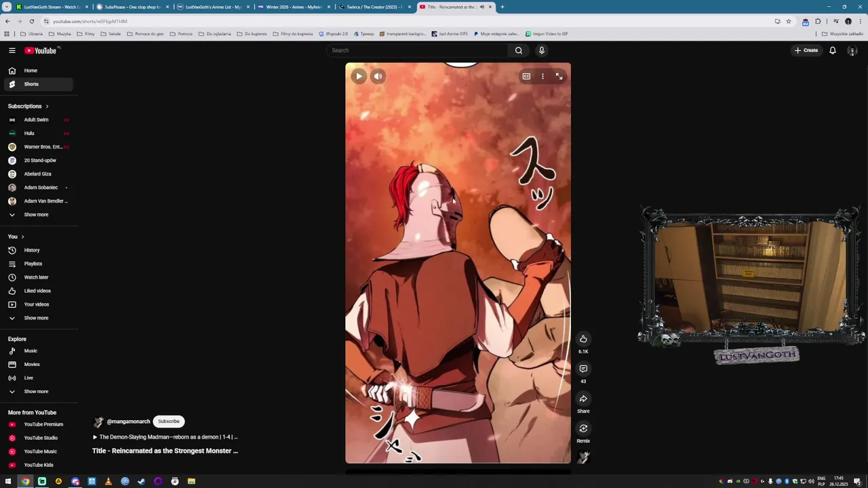Expand Show more under Explore
Screen dimensions: 868x488
(x=39, y=392)
